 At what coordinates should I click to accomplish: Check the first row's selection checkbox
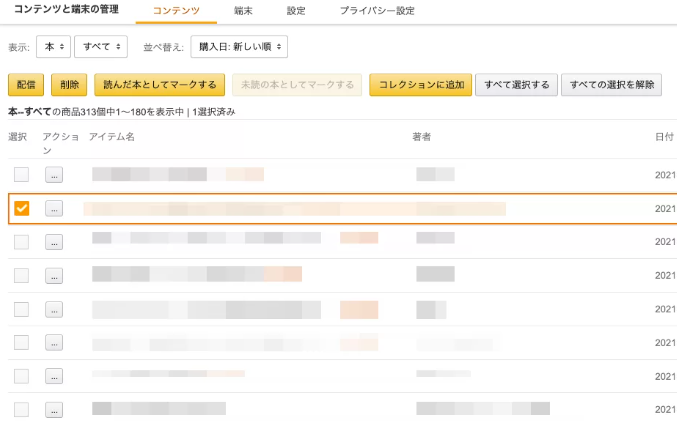pos(21,175)
